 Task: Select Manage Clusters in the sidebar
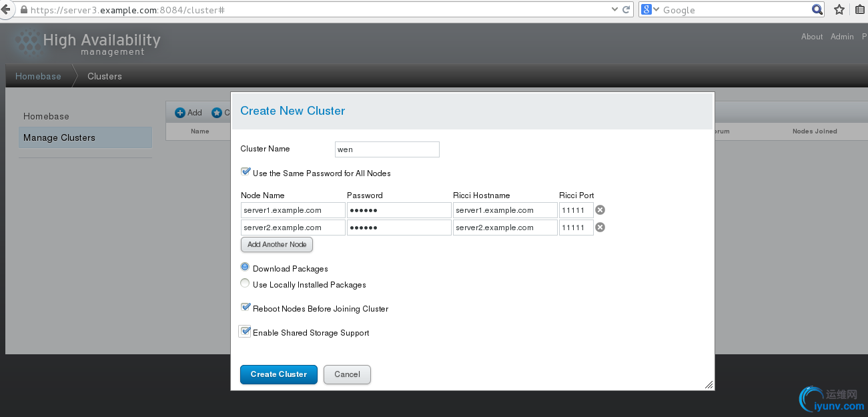click(85, 137)
